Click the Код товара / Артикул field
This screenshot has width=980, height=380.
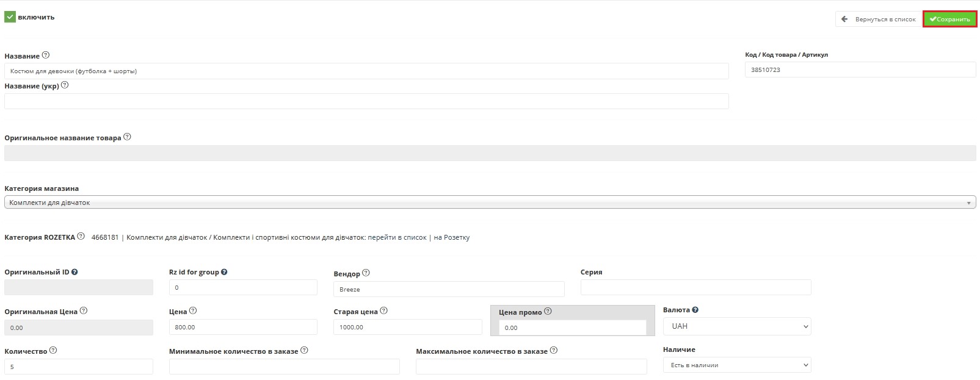pos(860,70)
